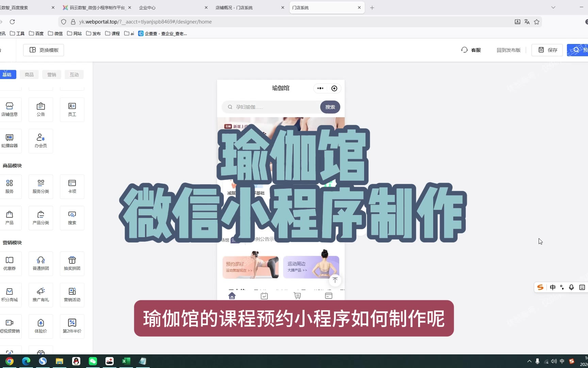Add the 服务 service module

pyautogui.click(x=10, y=186)
